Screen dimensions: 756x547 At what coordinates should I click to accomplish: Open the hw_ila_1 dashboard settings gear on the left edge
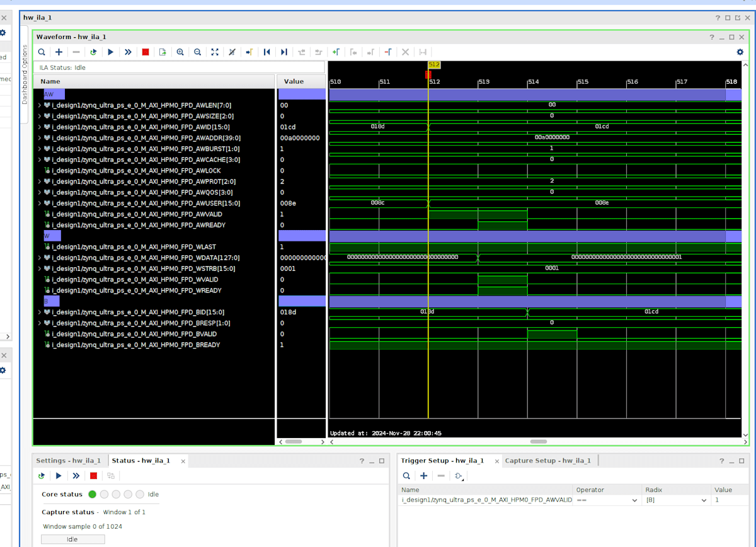3,33
